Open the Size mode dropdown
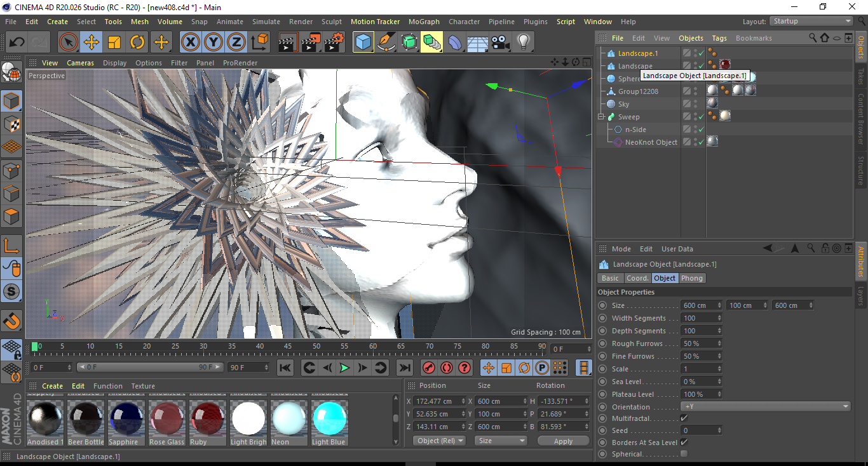Screen dimensions: 868x466 click(x=501, y=441)
